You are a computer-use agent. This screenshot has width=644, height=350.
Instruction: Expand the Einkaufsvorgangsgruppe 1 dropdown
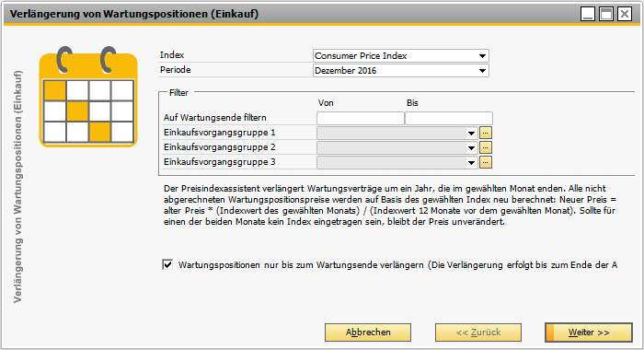(x=471, y=133)
